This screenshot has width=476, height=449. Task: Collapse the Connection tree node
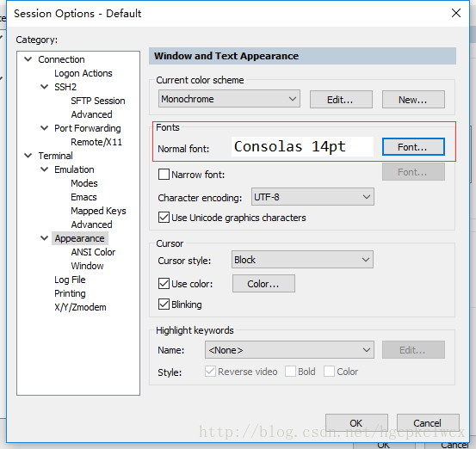coord(28,59)
